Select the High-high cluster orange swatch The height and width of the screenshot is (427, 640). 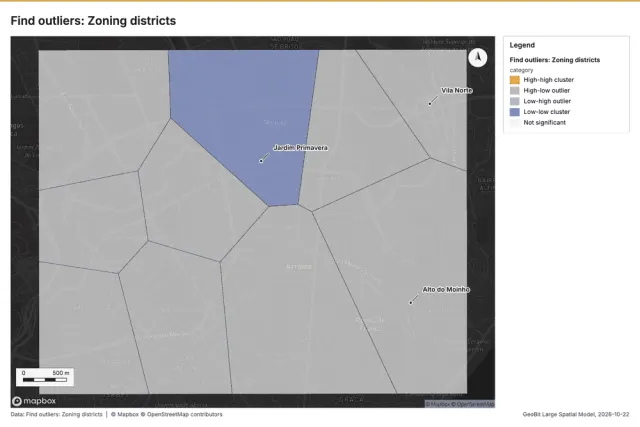click(515, 80)
